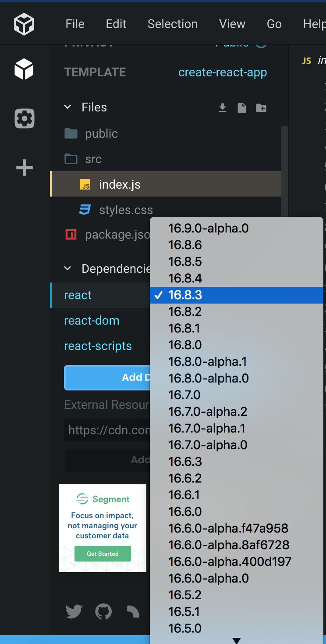Open the View menu
The height and width of the screenshot is (644, 326).
click(232, 24)
